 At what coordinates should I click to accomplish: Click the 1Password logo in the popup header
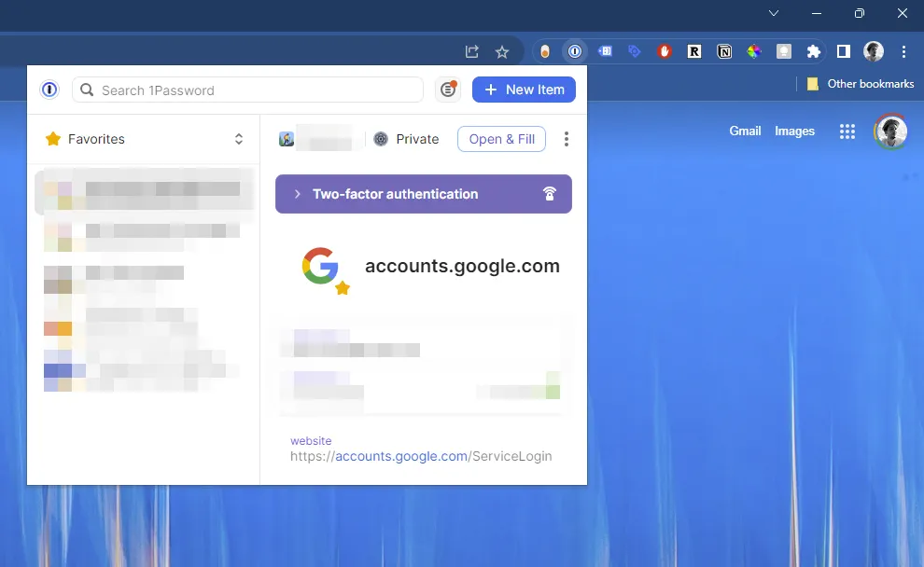pyautogui.click(x=49, y=90)
